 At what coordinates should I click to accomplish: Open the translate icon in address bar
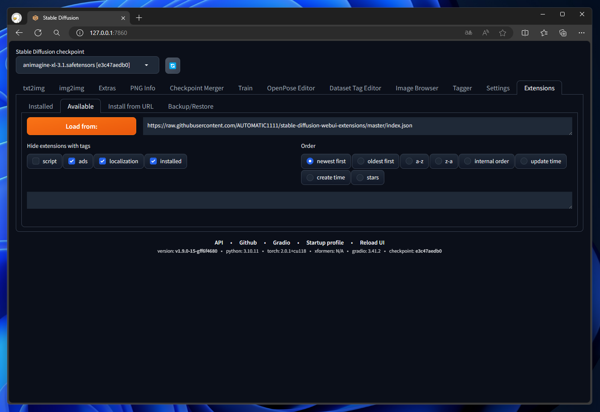pos(468,33)
